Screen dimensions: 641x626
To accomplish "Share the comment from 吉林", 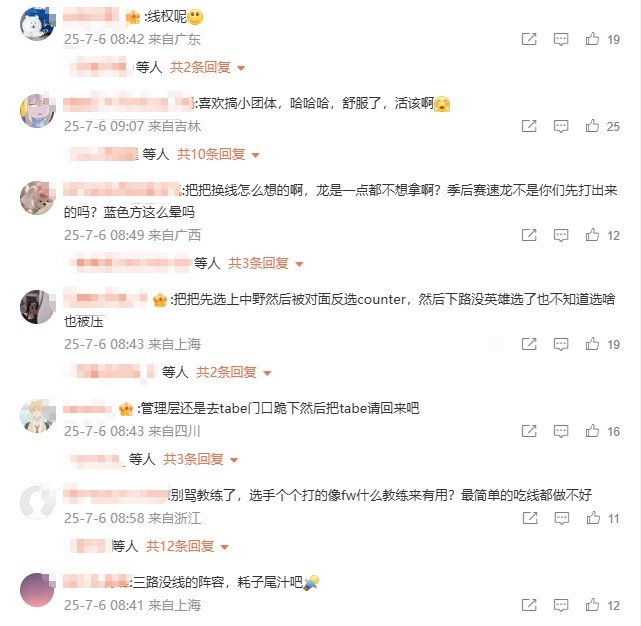I will point(529,126).
